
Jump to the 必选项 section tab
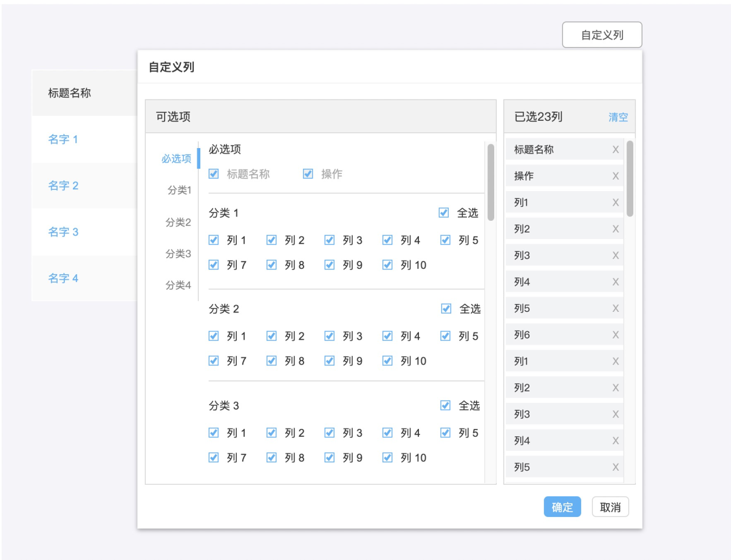[x=176, y=159]
